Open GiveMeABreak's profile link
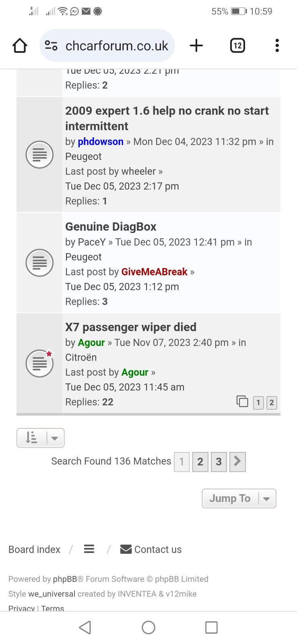 (154, 272)
